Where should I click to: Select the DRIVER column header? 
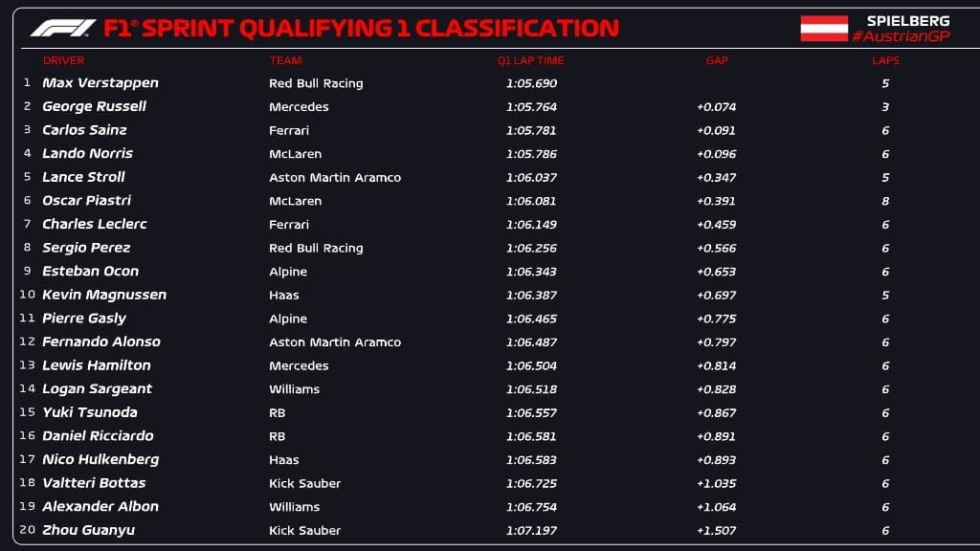click(x=64, y=60)
